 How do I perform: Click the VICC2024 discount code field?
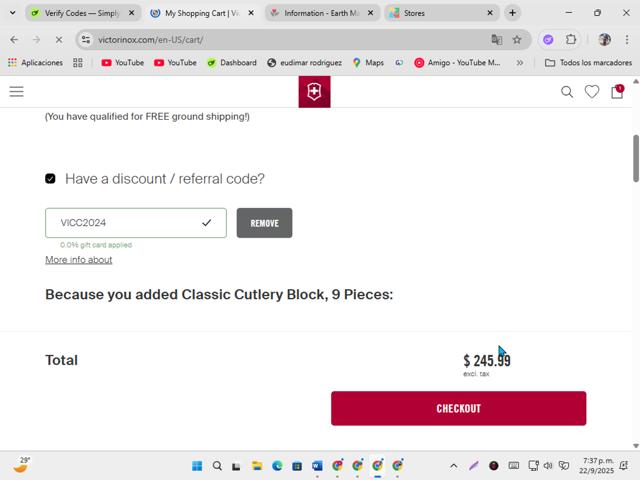pyautogui.click(x=125, y=223)
